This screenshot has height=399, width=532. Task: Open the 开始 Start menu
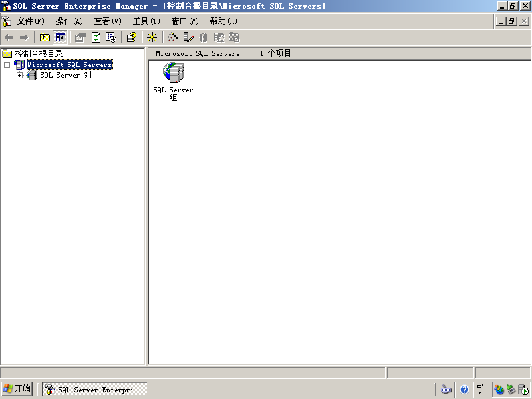coord(17,389)
